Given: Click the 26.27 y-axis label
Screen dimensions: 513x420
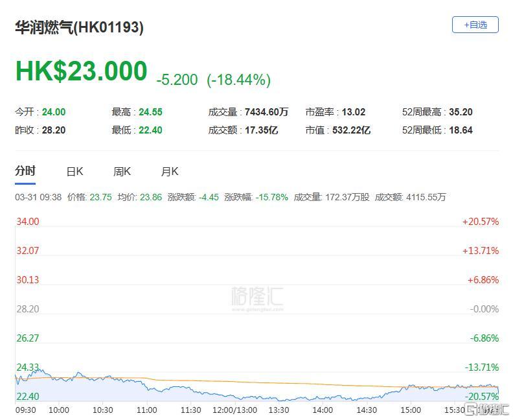Looking at the screenshot, I should pyautogui.click(x=28, y=338).
